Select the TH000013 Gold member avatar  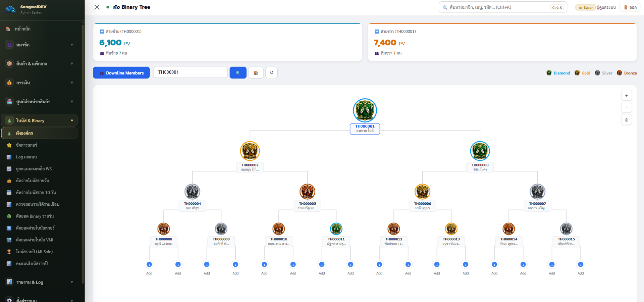[x=451, y=229]
